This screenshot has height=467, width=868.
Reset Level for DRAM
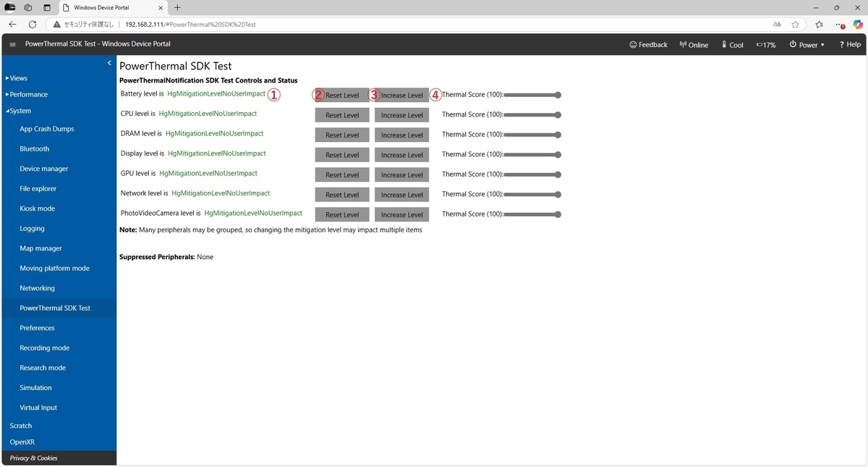(x=342, y=135)
